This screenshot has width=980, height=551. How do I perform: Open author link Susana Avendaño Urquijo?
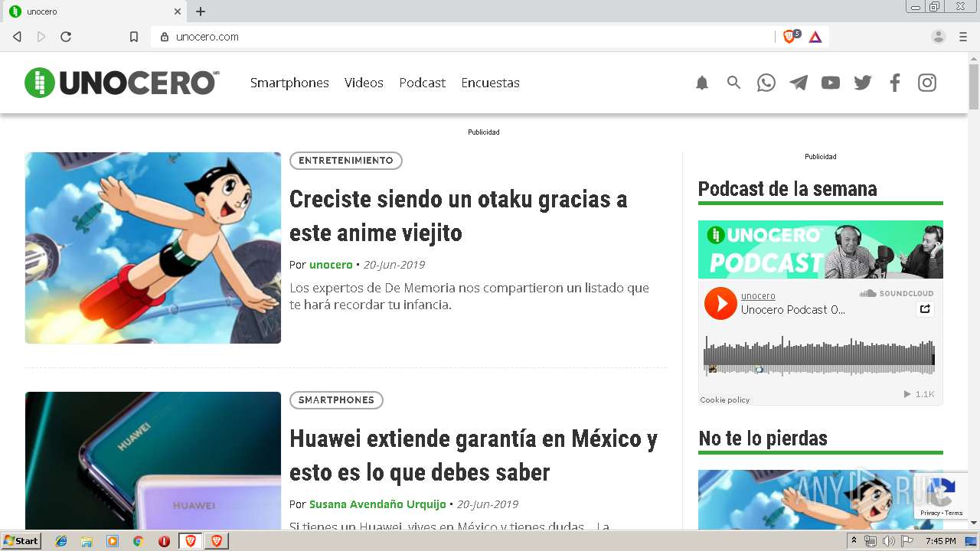click(377, 504)
